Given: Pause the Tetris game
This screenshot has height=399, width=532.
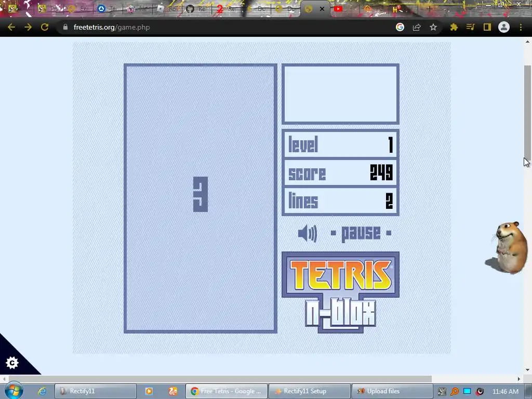Looking at the screenshot, I should pyautogui.click(x=361, y=233).
